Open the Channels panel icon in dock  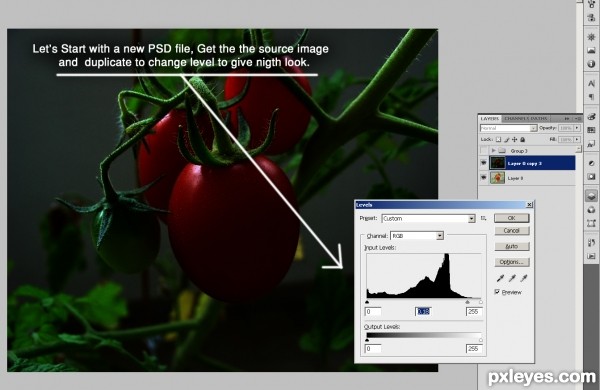591,210
